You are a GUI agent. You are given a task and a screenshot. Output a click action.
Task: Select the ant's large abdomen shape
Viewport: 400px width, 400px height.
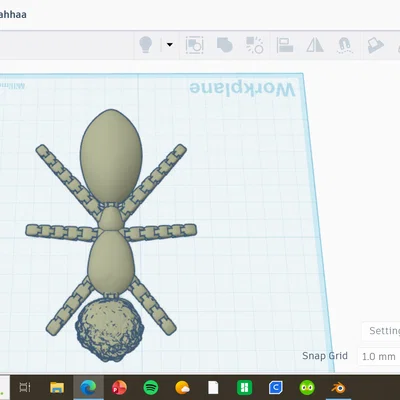(x=111, y=156)
